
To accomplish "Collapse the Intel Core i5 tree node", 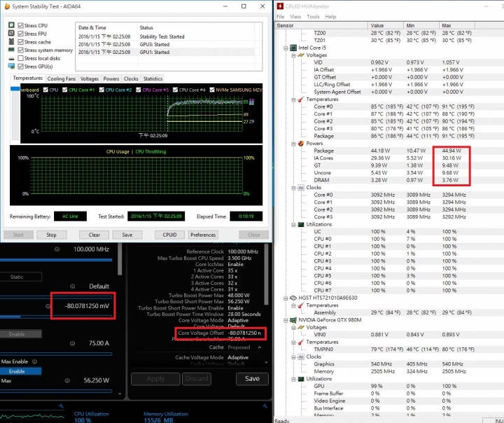I will click(x=286, y=48).
